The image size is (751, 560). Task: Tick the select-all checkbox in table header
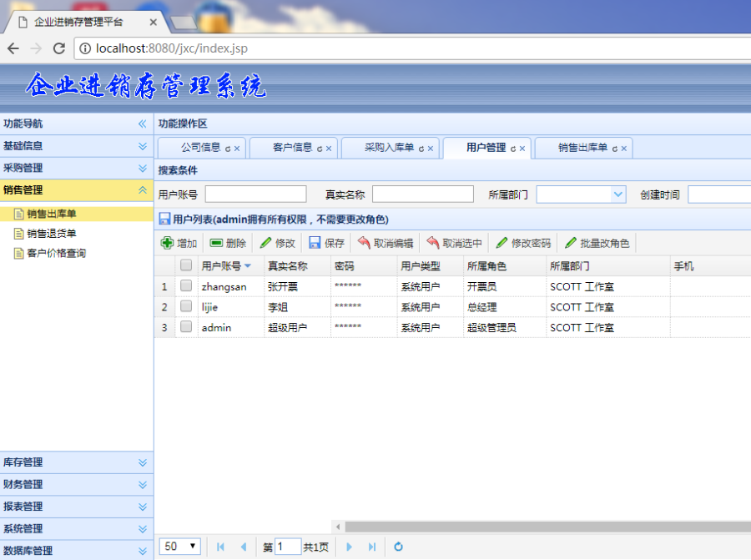pyautogui.click(x=186, y=265)
